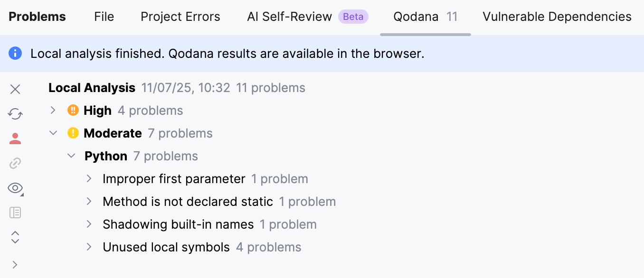Click the orange High severity badge

point(72,110)
